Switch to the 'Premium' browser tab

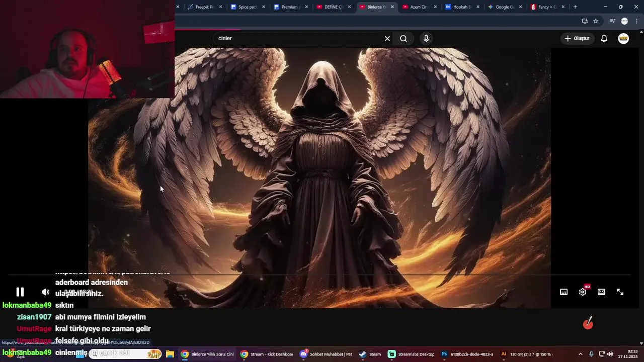coord(290,7)
